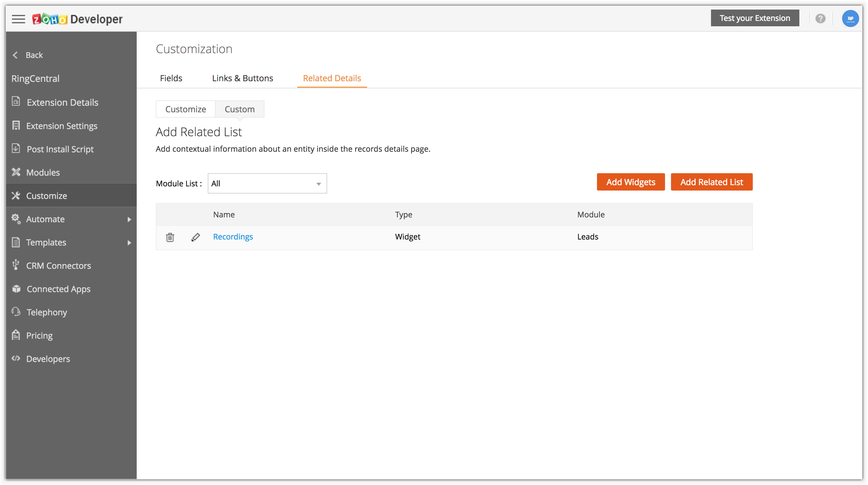Open the user profile avatar
Viewport: 868px width, 485px height.
coord(850,19)
